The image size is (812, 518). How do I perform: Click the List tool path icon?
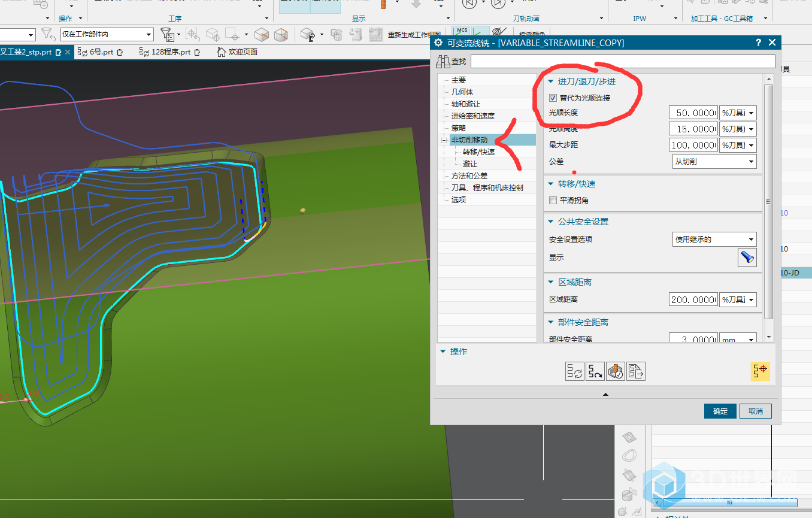point(636,371)
